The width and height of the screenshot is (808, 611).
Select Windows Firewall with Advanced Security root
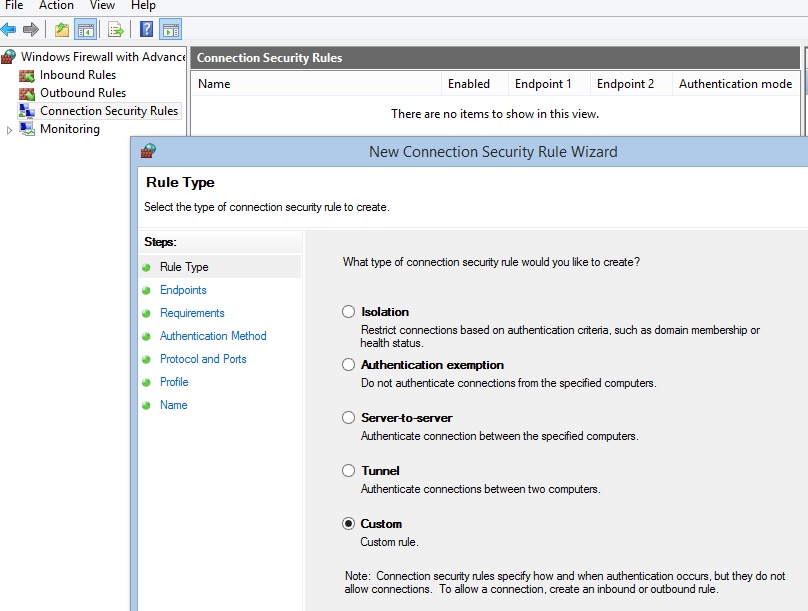click(103, 56)
